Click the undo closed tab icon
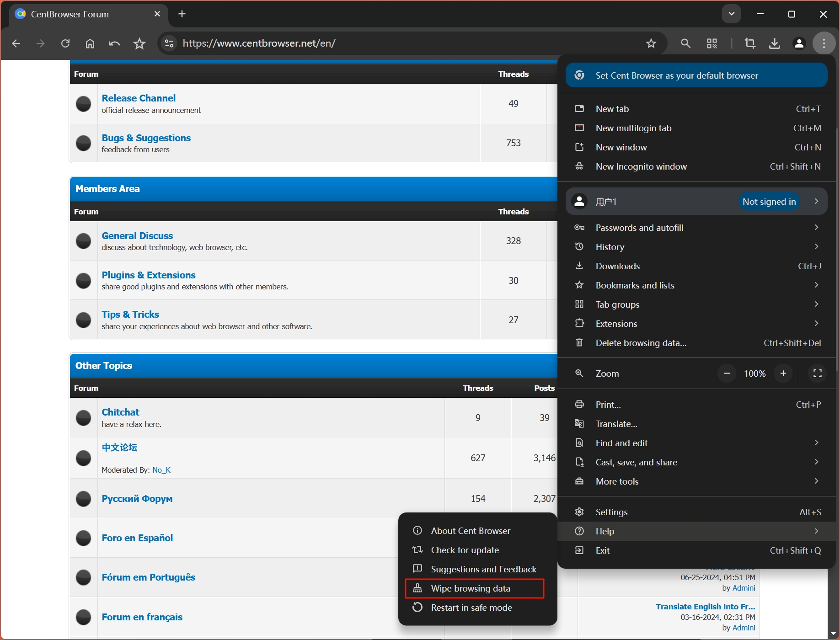The image size is (840, 640). coord(114,43)
